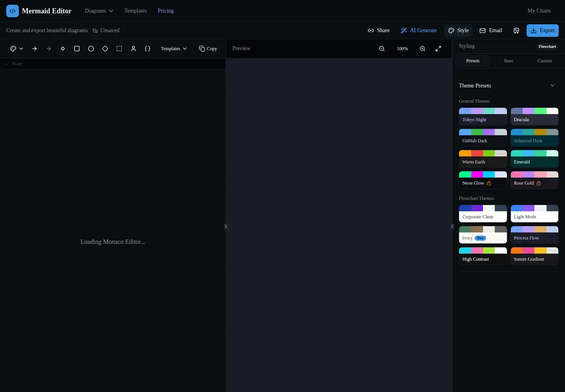The height and width of the screenshot is (392, 565).
Task: Switch to the Base styling tab
Action: click(x=508, y=61)
